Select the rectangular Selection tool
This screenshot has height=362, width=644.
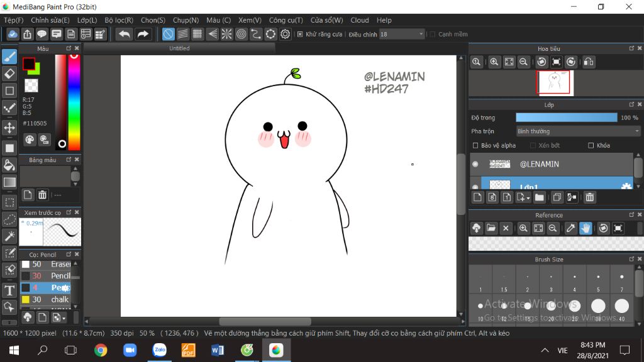tap(10, 202)
